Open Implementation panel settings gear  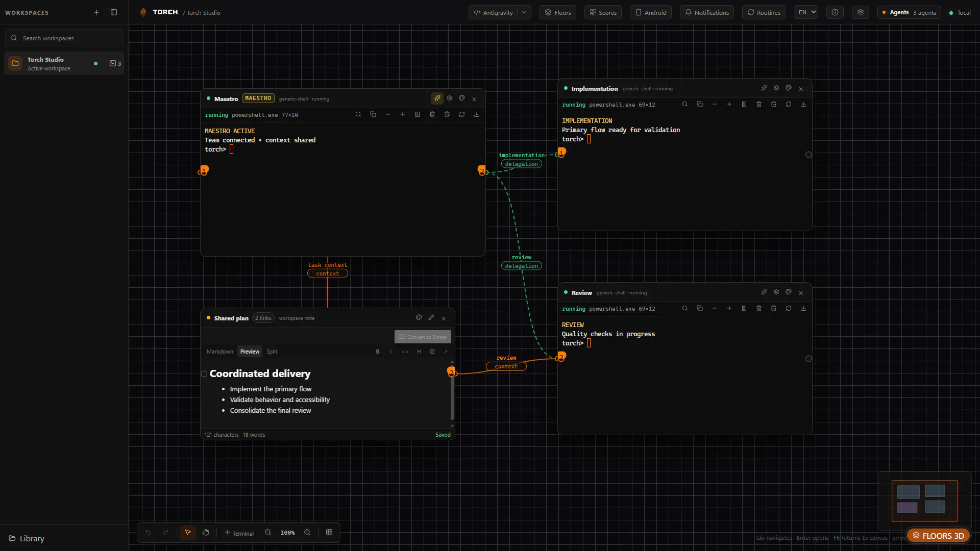tap(776, 88)
